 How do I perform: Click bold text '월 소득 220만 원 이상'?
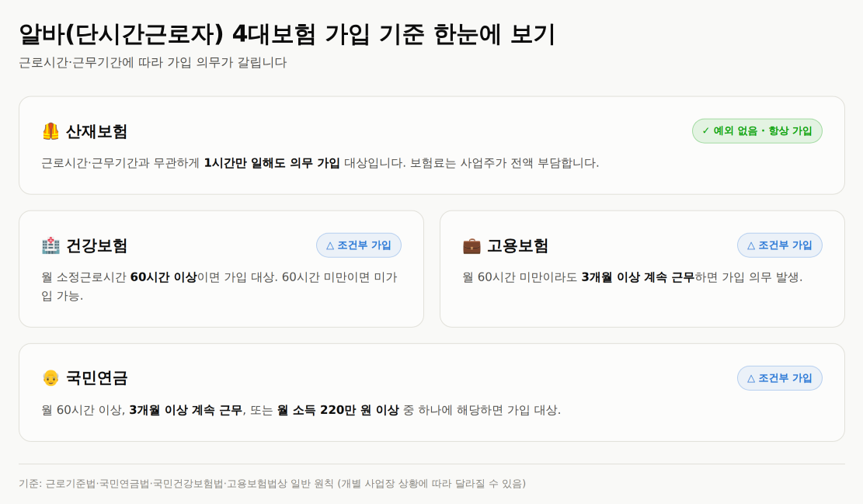point(338,410)
